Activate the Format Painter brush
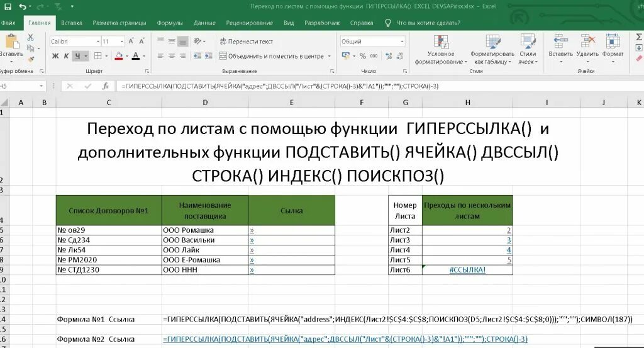The height and width of the screenshot is (348, 644). 30,59
